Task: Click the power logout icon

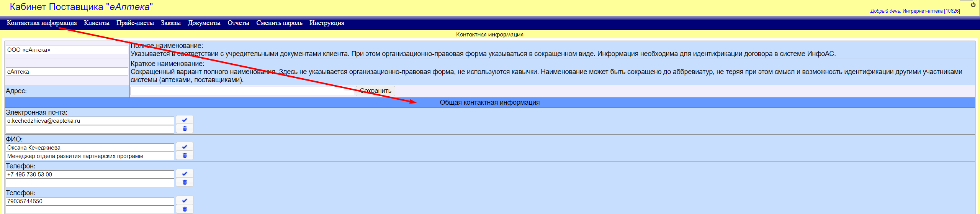Action: pos(973,5)
